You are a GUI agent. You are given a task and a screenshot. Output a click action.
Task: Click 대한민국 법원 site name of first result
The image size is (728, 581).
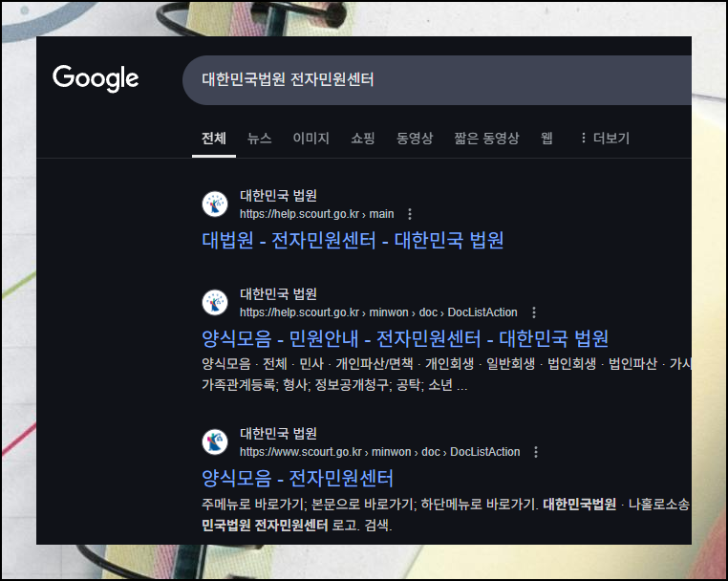pos(278,196)
